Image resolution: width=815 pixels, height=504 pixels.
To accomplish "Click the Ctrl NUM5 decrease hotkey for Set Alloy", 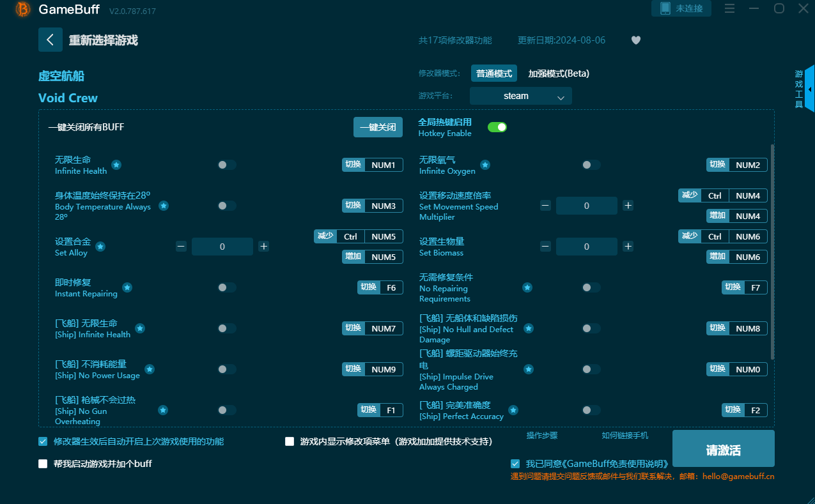I will (359, 236).
